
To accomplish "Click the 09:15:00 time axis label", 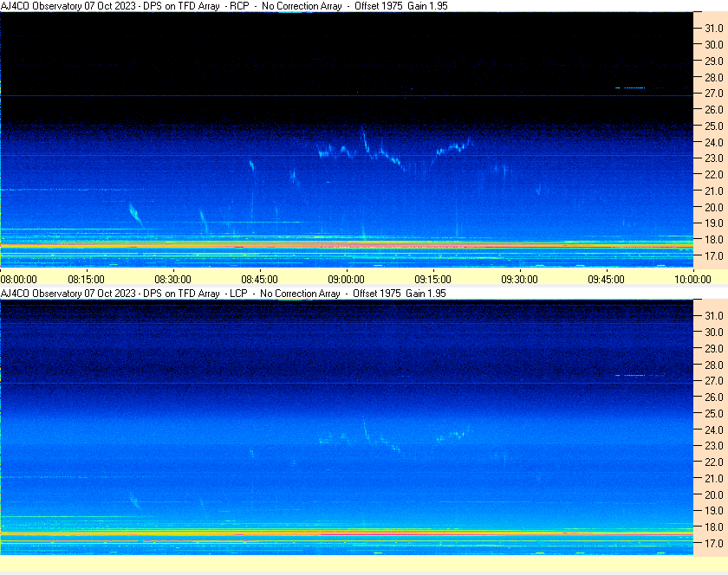I will (432, 280).
